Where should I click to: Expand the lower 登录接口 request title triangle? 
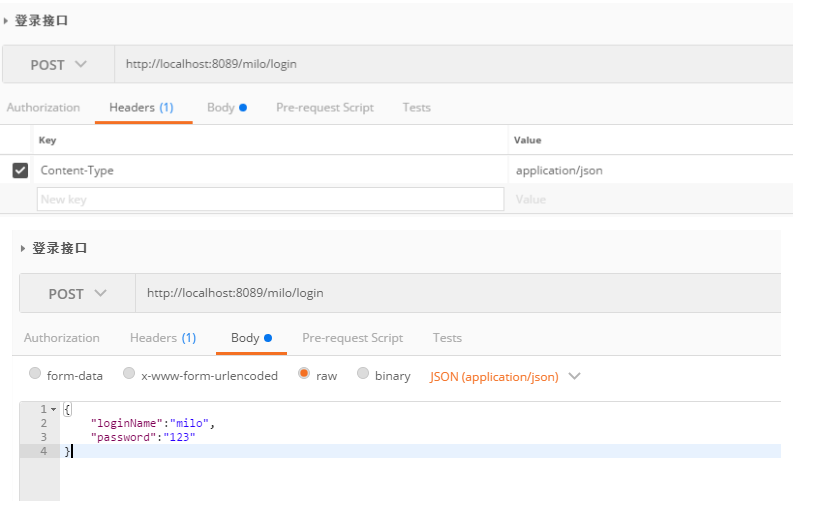tap(23, 248)
